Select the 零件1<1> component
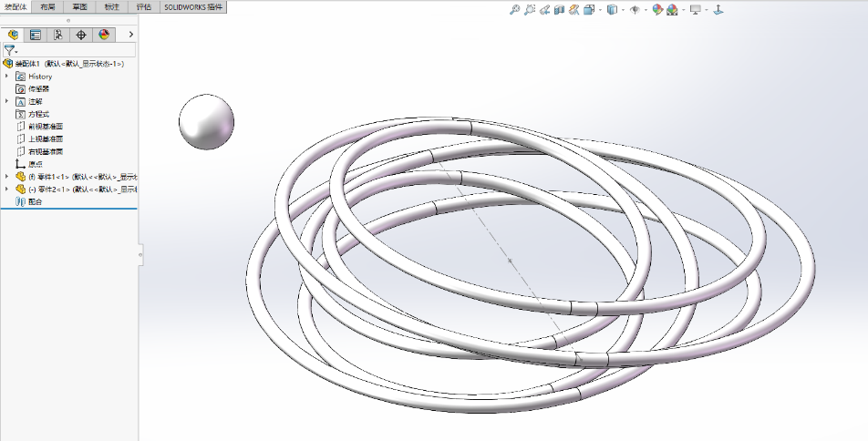 coord(82,177)
